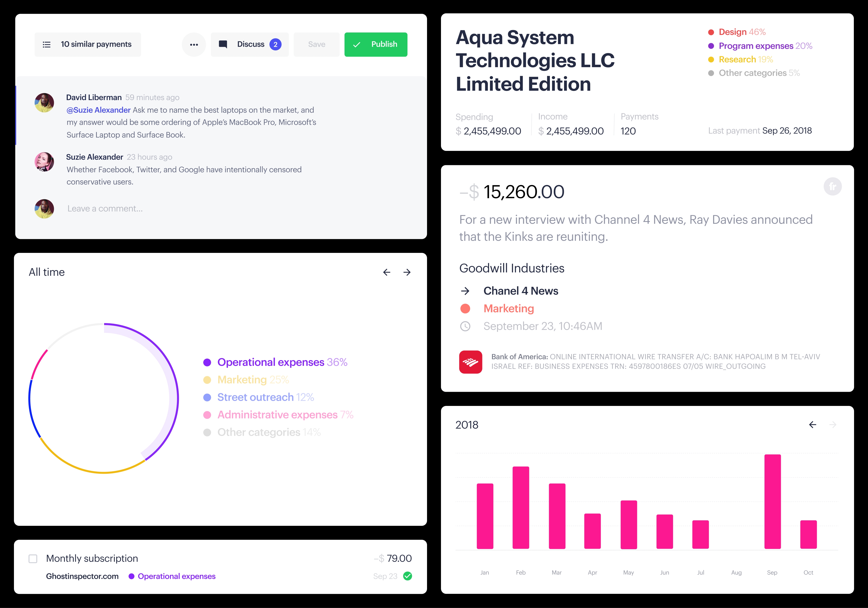Go to next period in All time chart

click(x=407, y=272)
